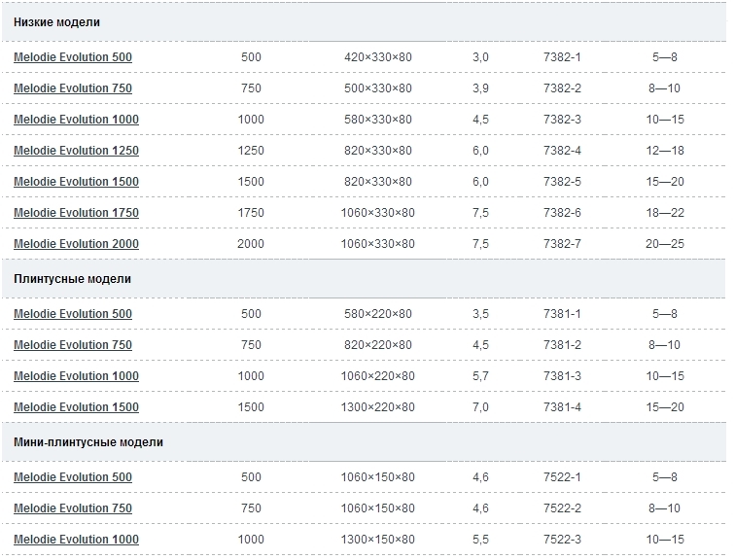
Task: Open the Melodie Evolution 1250 link
Action: tap(76, 151)
